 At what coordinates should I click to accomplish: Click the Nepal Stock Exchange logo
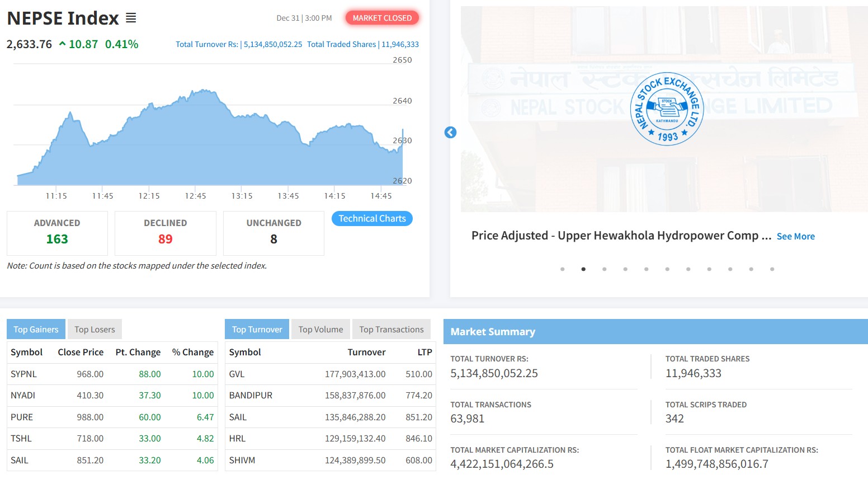667,109
